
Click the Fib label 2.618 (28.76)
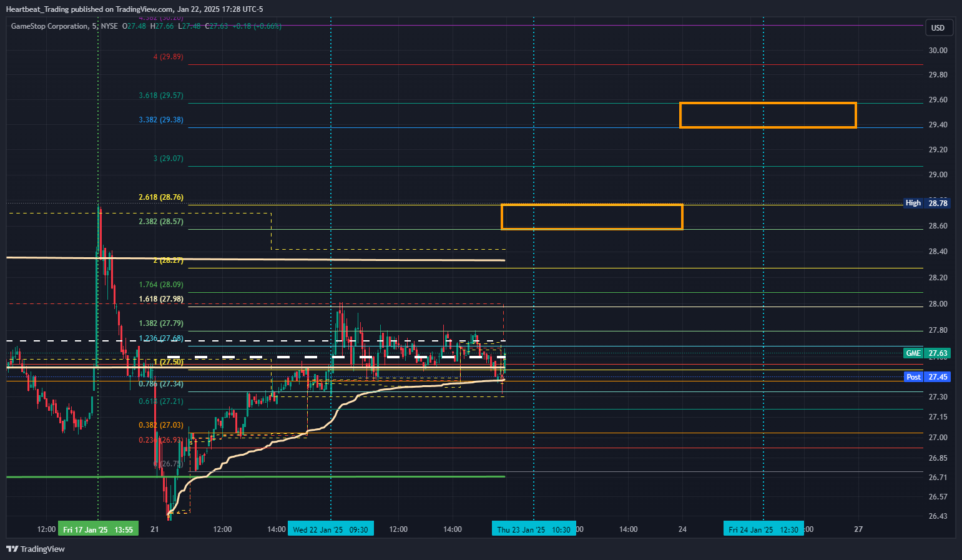click(x=161, y=197)
